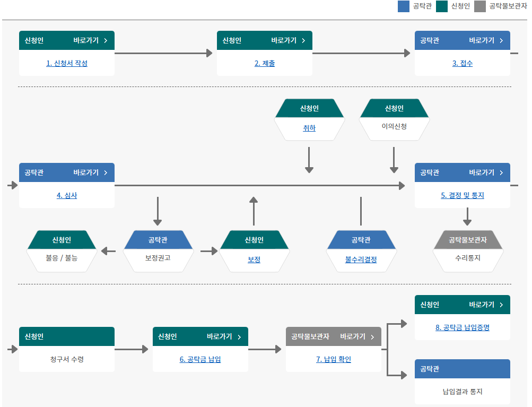Select the '4. 심사' link
Screen dimensions: 532x407
[67, 195]
